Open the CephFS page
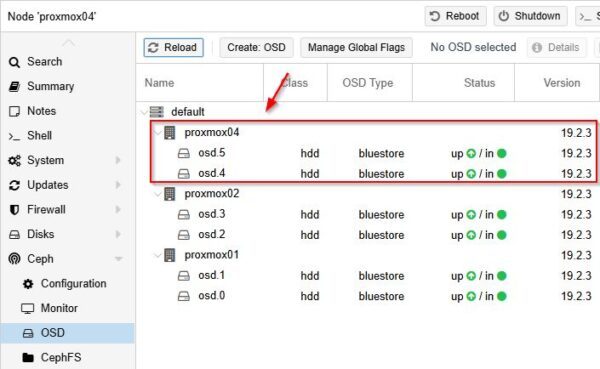Viewport: 600px width, 369px height. 61,357
